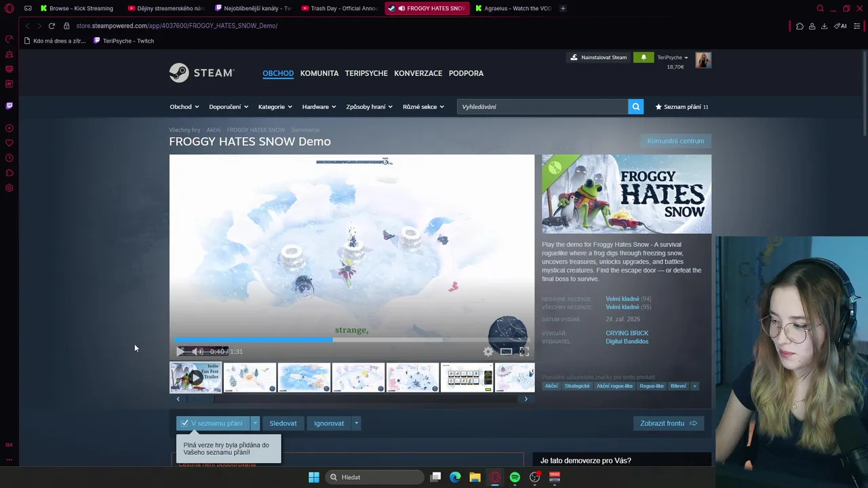Open the Hardware dropdown menu
Viewport: 868px width, 488px height.
coord(319,106)
